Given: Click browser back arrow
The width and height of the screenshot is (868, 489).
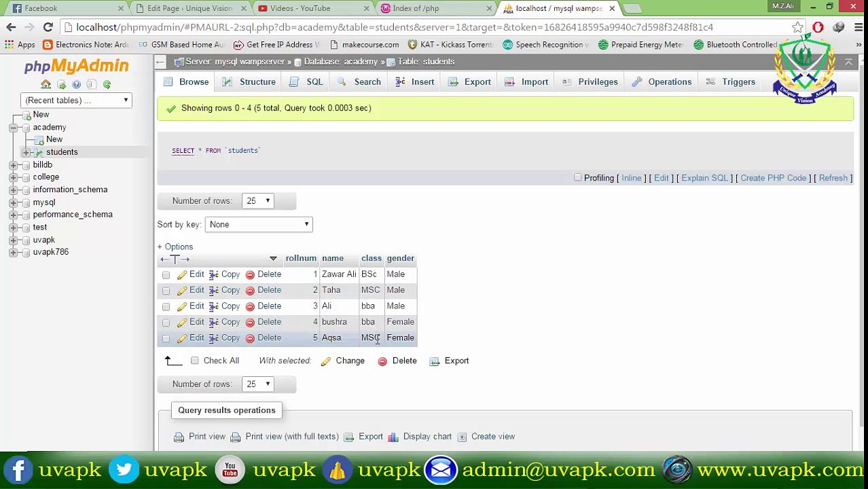Looking at the screenshot, I should [x=11, y=27].
